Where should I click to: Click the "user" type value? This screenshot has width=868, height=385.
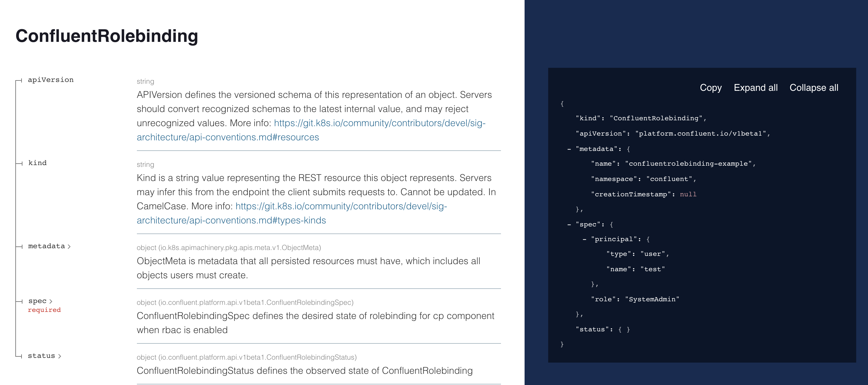pos(653,254)
